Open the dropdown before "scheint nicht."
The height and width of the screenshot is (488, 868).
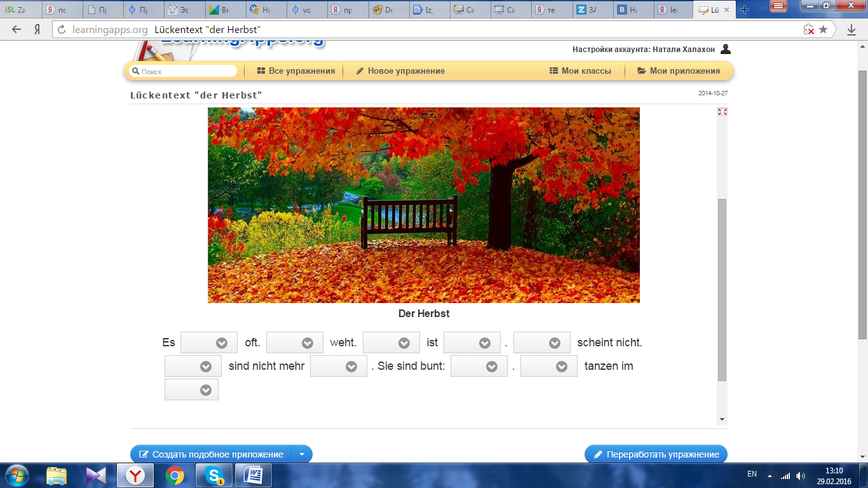coord(542,342)
